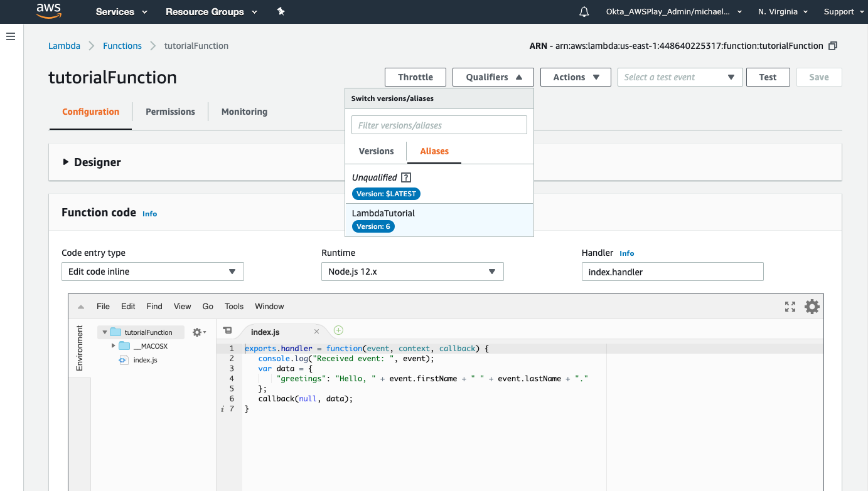Image resolution: width=868 pixels, height=491 pixels.
Task: Switch to the Monitoring tab
Action: pos(244,112)
